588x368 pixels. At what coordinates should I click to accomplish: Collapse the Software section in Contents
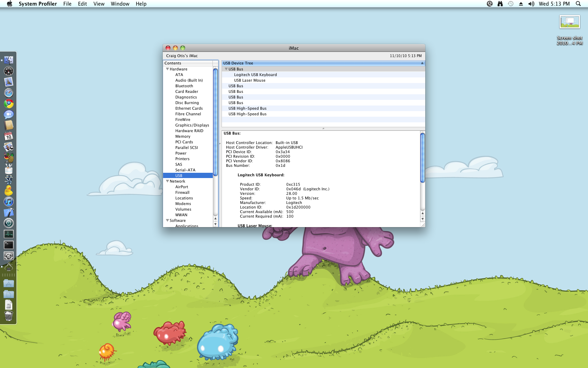click(x=167, y=220)
